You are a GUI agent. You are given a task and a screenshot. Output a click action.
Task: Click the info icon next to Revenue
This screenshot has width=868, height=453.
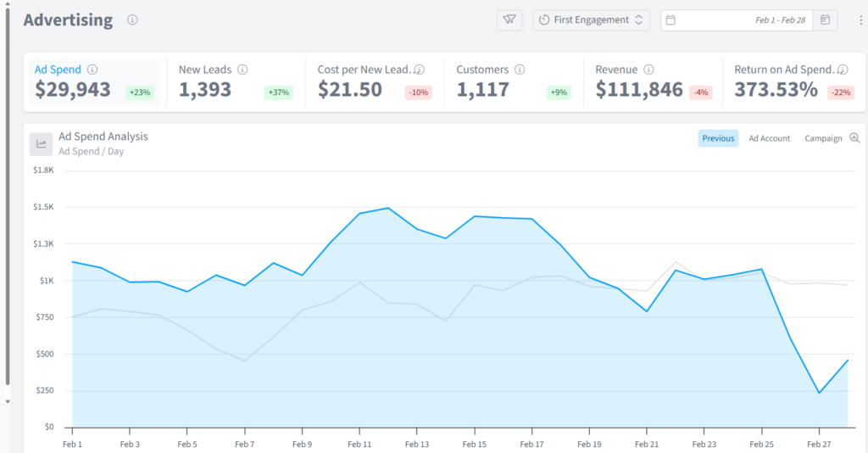tap(648, 70)
